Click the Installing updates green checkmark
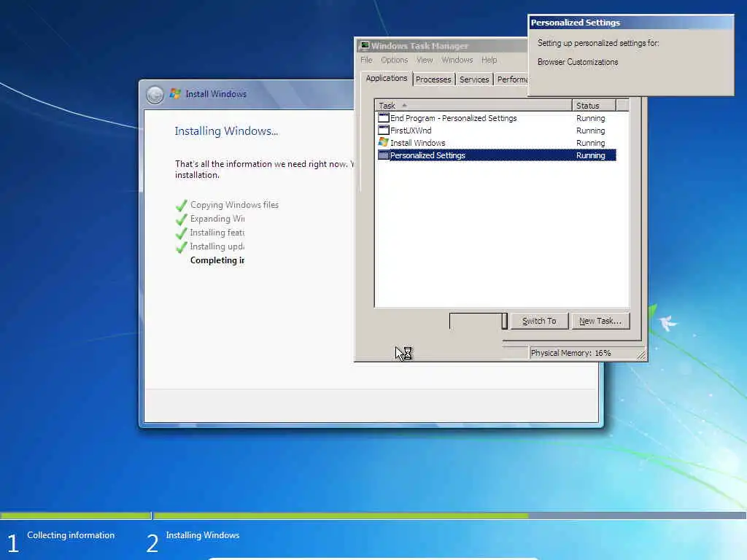The height and width of the screenshot is (560, 747). 181,246
